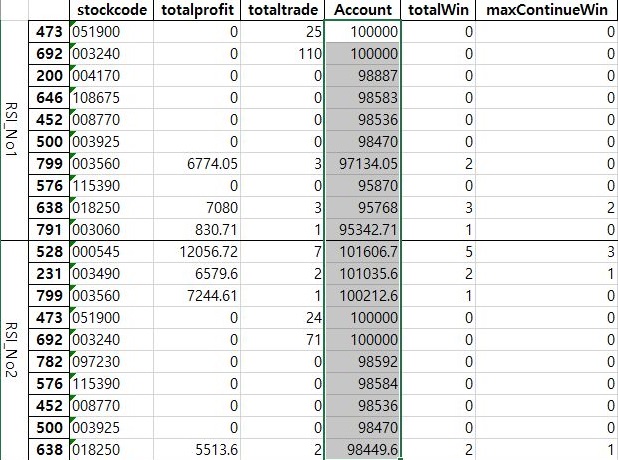Select Account value 101035.6

click(363, 274)
